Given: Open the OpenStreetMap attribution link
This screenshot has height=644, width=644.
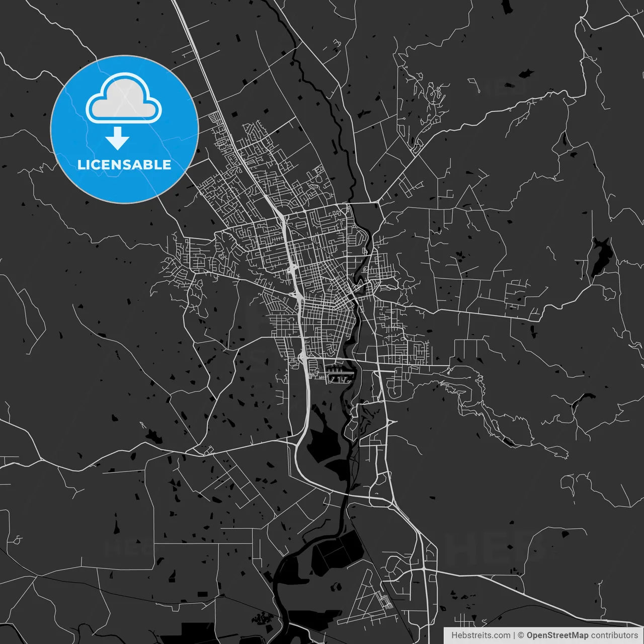Looking at the screenshot, I should (557, 635).
